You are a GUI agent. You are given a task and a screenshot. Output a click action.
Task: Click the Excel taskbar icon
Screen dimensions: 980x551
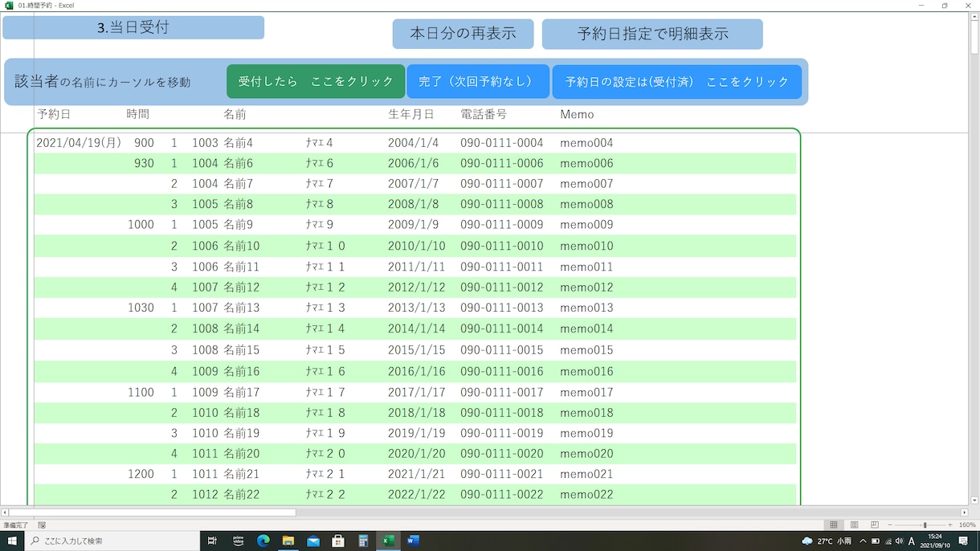[388, 541]
